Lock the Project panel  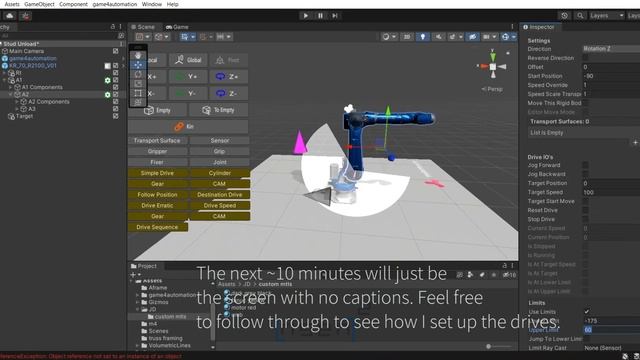pos(504,266)
